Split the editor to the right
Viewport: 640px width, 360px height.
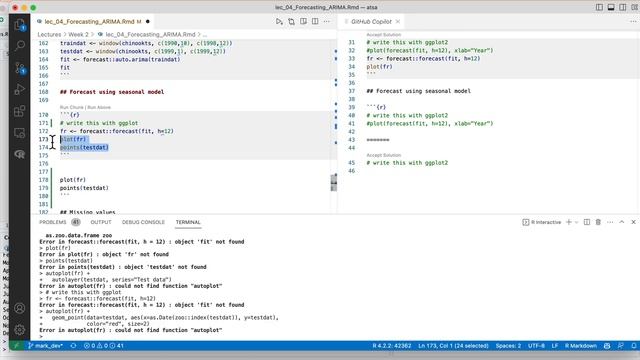point(315,21)
